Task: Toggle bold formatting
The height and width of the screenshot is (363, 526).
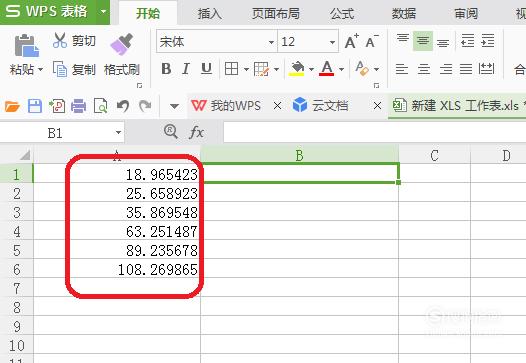Action: (x=166, y=69)
